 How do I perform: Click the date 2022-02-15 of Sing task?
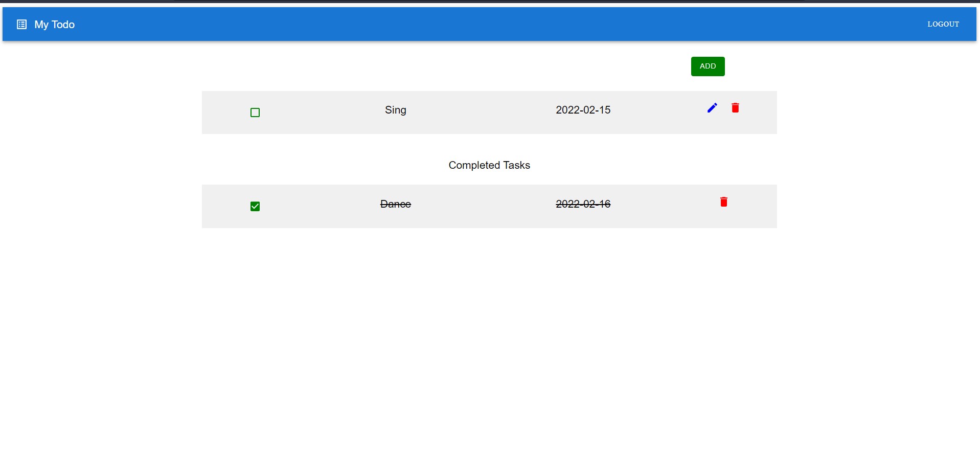(583, 109)
